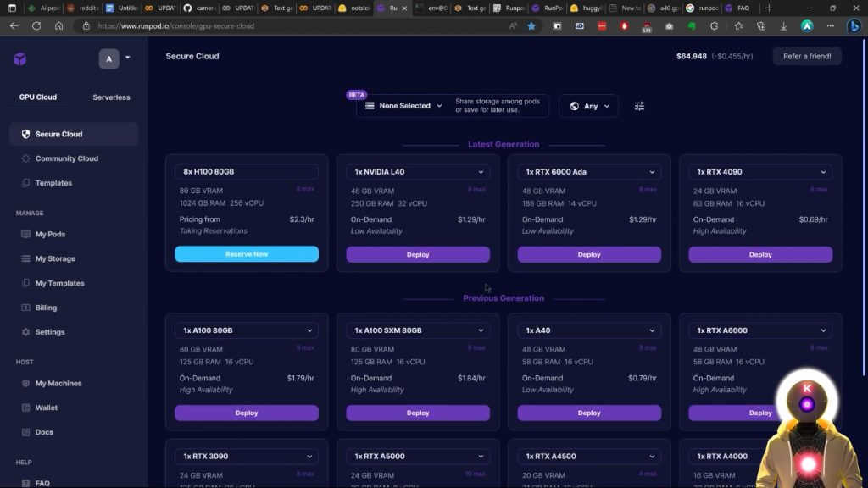Click the My Storage sidebar icon
This screenshot has width=868, height=488.
click(25, 258)
